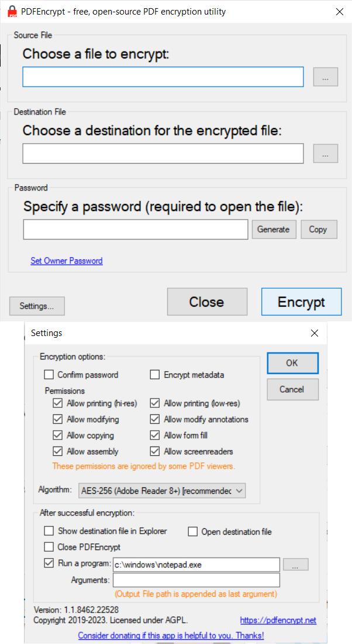
Task: Open the Settings... dialog button
Action: [x=37, y=306]
